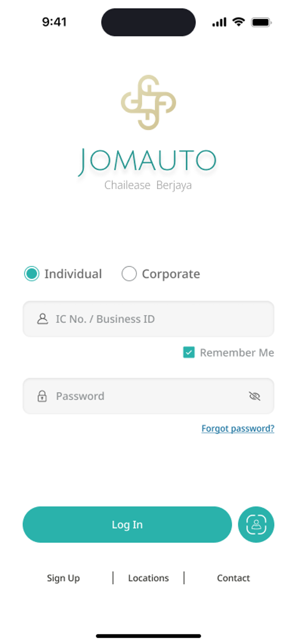Click the padlock icon in Password field
Screen dimensions: 297x644
click(42, 396)
